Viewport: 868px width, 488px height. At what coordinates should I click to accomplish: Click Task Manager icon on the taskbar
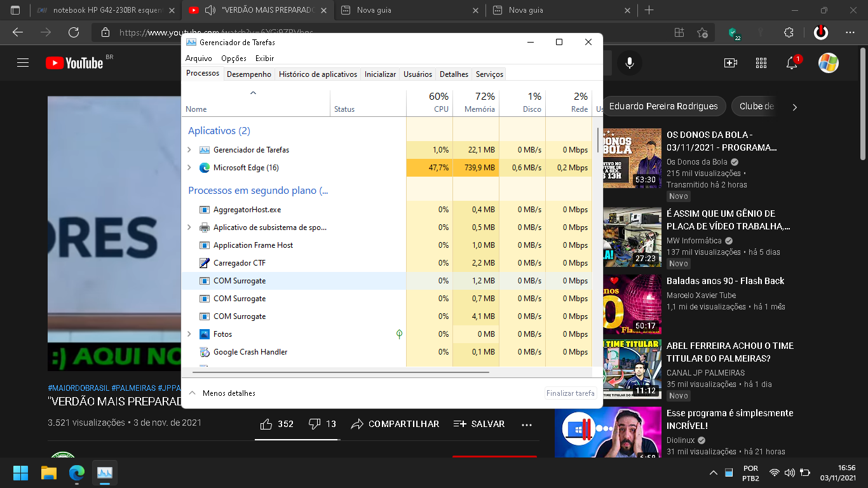105,473
